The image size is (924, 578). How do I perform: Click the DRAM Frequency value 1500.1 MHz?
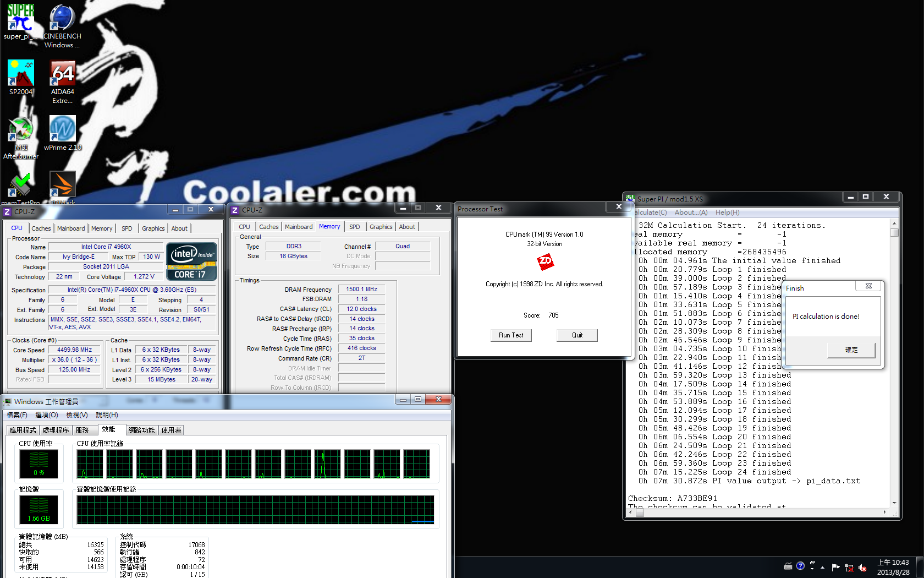(x=361, y=290)
